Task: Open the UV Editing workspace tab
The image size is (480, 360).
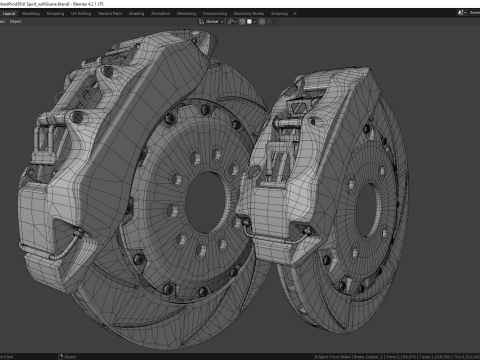Action: pyautogui.click(x=81, y=14)
